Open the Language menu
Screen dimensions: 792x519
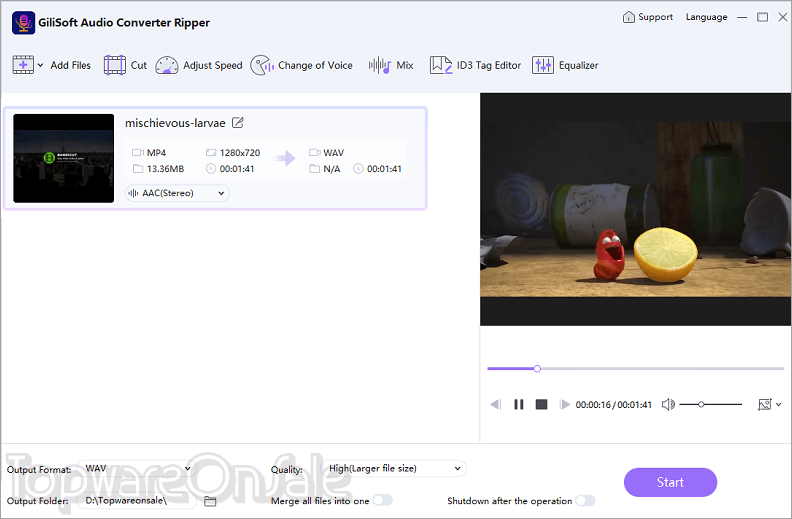coord(706,17)
